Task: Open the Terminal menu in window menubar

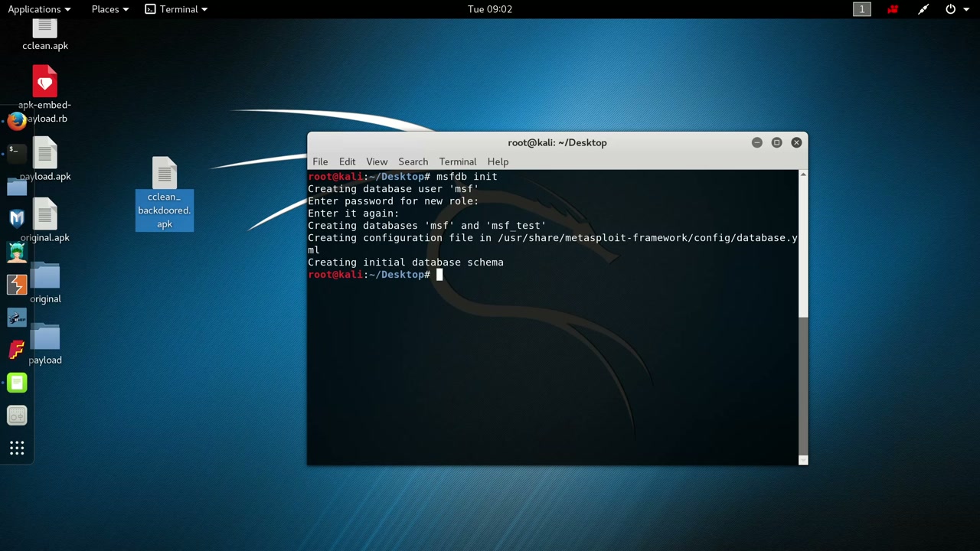Action: click(458, 161)
